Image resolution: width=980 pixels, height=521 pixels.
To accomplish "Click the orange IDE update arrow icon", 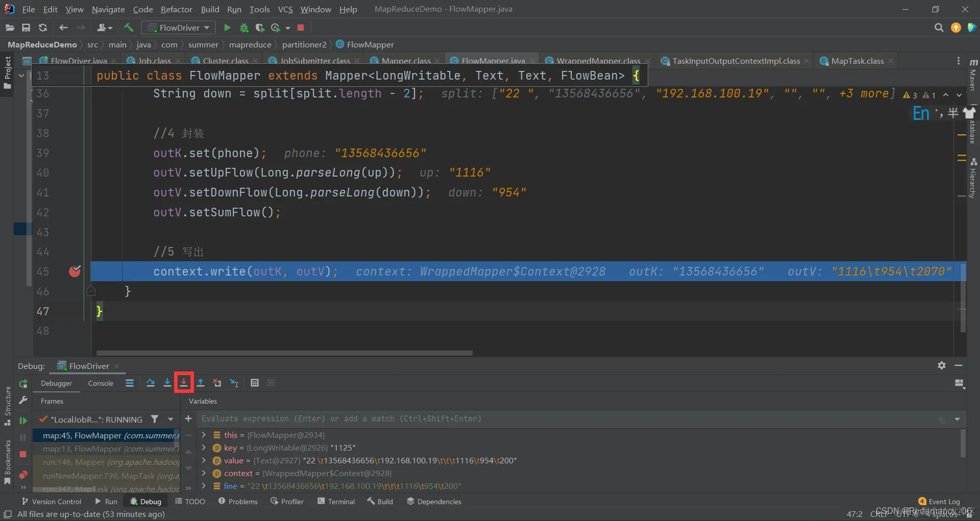I will (956, 28).
